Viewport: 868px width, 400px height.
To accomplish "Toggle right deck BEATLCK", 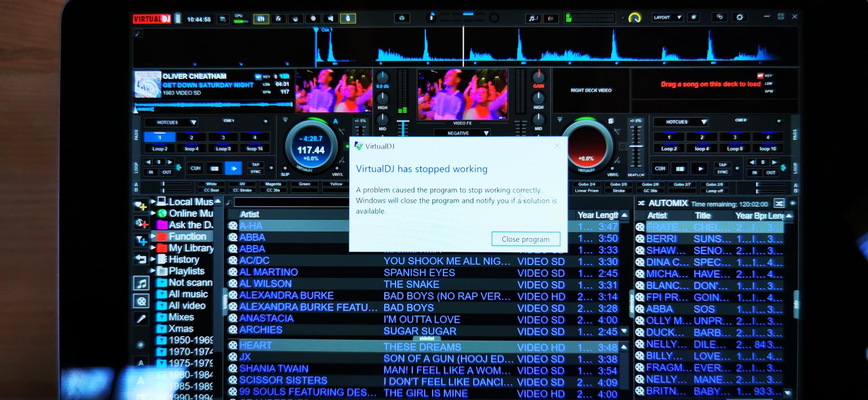I will (x=636, y=175).
